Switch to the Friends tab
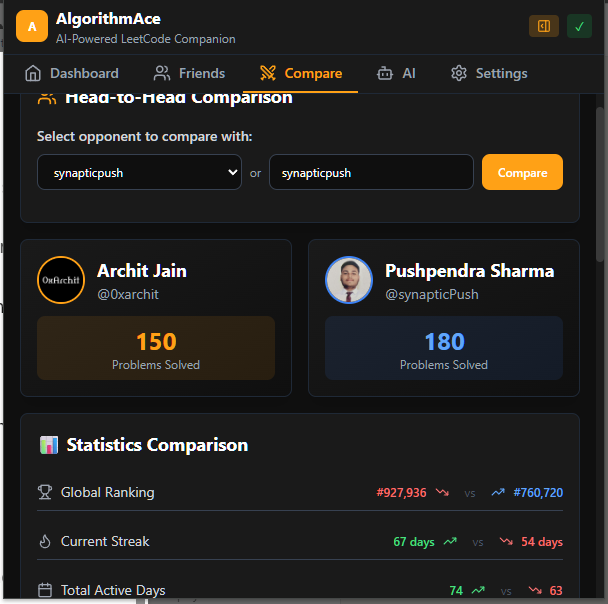This screenshot has width=608, height=604. coord(189,73)
